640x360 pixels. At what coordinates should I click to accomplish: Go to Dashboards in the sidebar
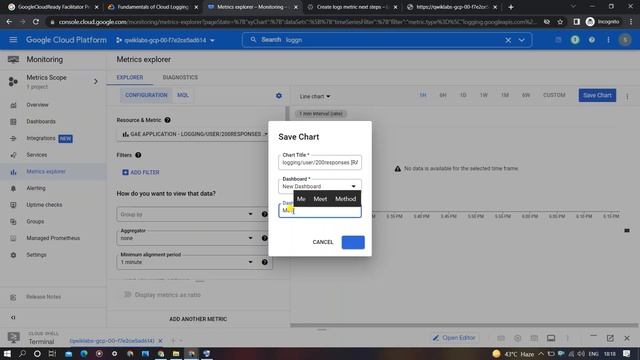coord(41,122)
